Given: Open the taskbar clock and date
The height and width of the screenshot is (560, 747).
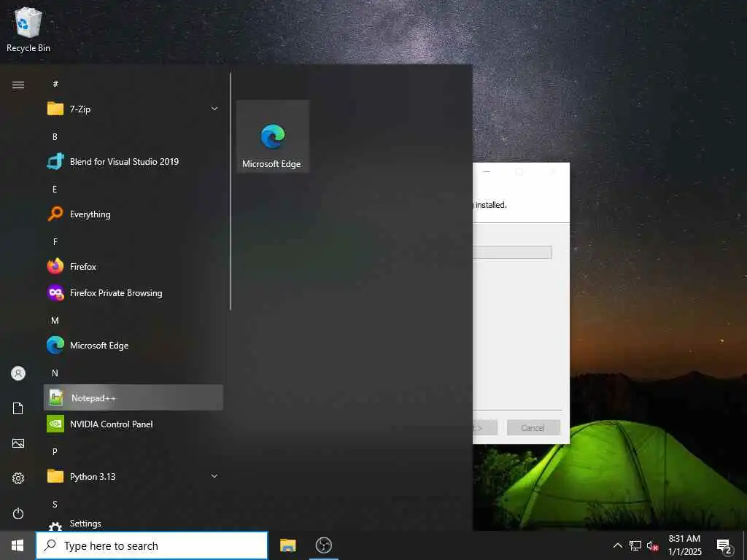Looking at the screenshot, I should pyautogui.click(x=684, y=545).
